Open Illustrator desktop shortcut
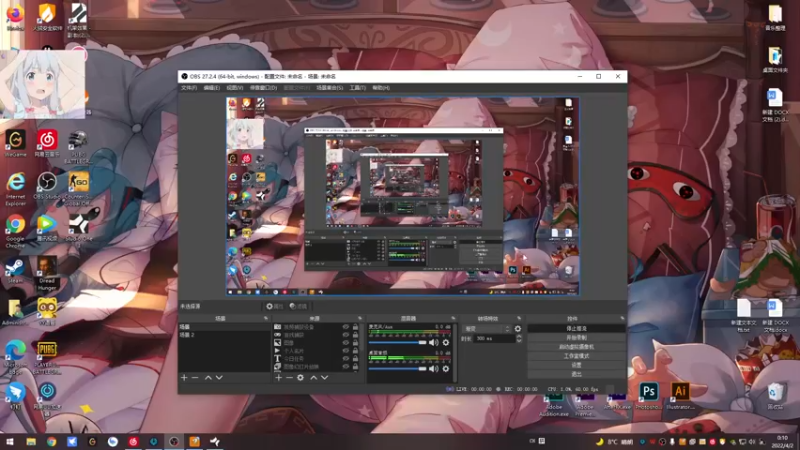This screenshot has width=800, height=450. pyautogui.click(x=680, y=396)
